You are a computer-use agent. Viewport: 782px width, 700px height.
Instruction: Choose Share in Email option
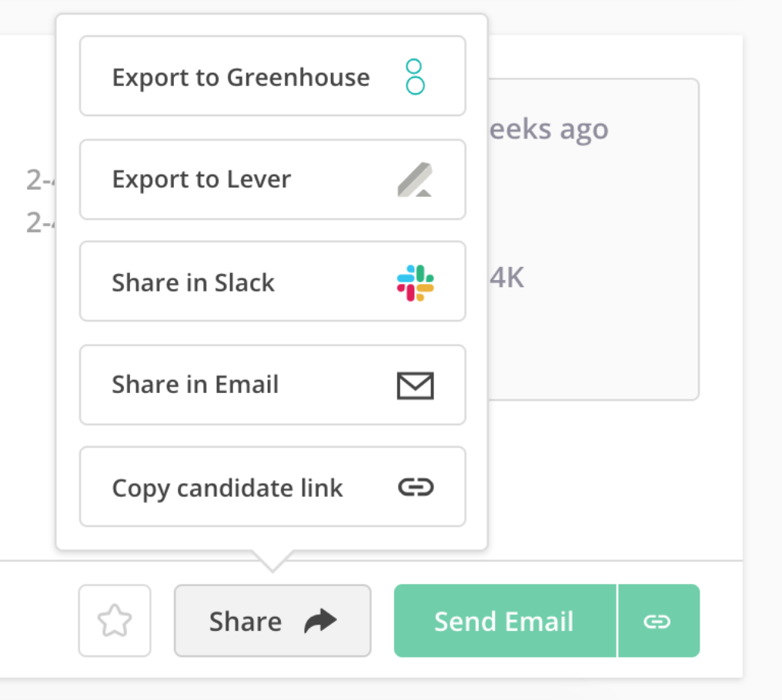[272, 385]
